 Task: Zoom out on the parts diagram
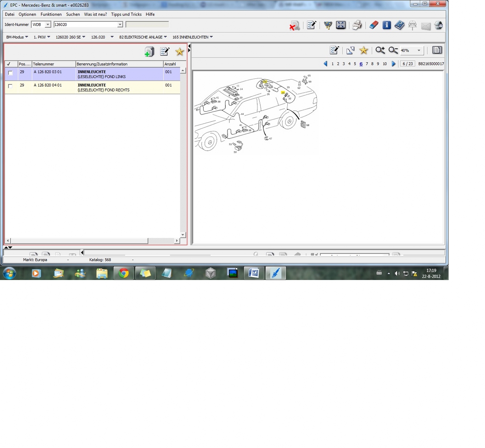click(x=393, y=50)
